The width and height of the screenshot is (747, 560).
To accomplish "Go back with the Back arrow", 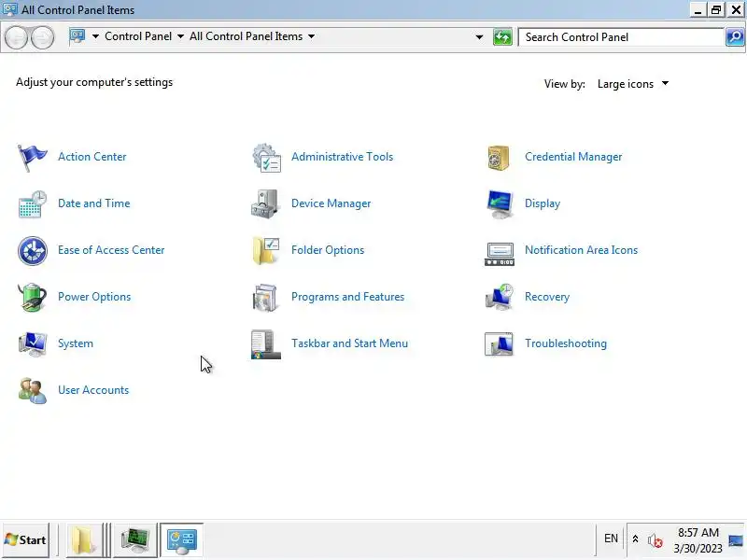I will pyautogui.click(x=17, y=37).
